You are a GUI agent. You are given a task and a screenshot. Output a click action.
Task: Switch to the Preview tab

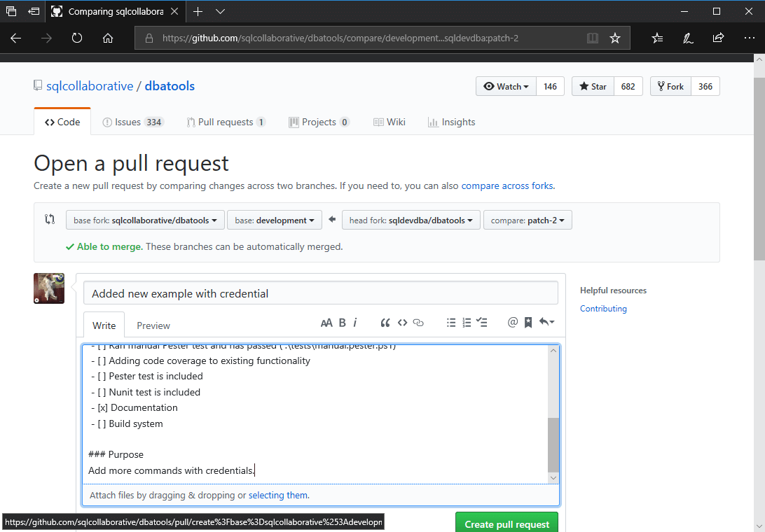[x=153, y=325]
